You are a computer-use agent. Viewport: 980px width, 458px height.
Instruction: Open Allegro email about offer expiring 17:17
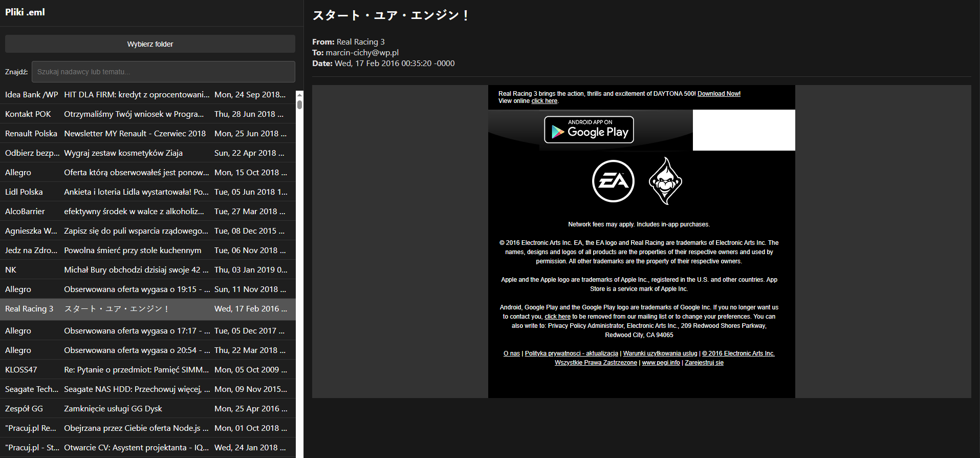point(148,330)
